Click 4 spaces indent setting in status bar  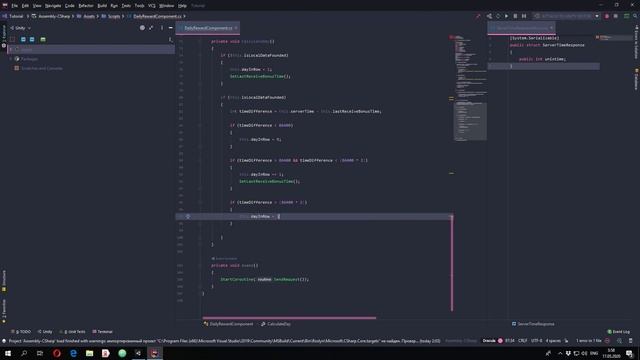pyautogui.click(x=553, y=341)
